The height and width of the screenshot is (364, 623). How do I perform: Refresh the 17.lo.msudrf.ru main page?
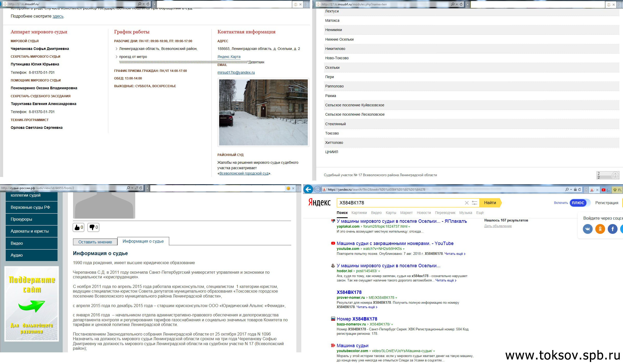pyautogui.click(x=148, y=4)
